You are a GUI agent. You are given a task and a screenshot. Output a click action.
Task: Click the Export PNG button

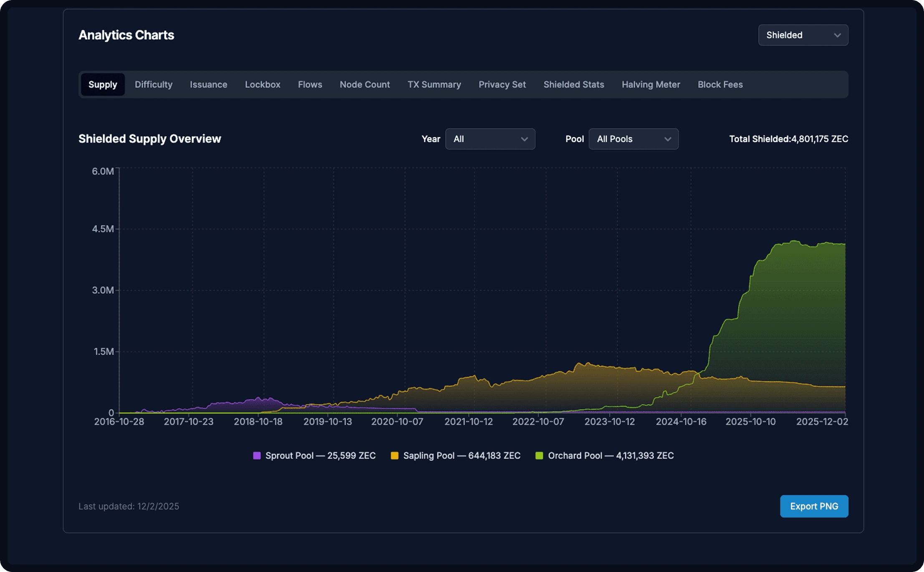814,506
